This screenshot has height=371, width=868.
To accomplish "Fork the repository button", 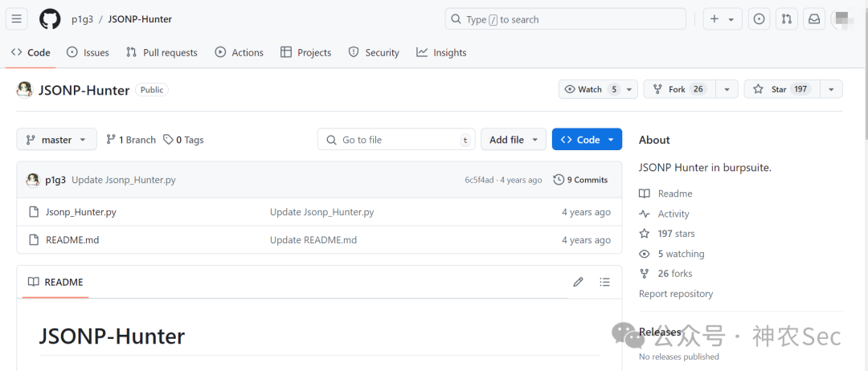I will coord(680,89).
